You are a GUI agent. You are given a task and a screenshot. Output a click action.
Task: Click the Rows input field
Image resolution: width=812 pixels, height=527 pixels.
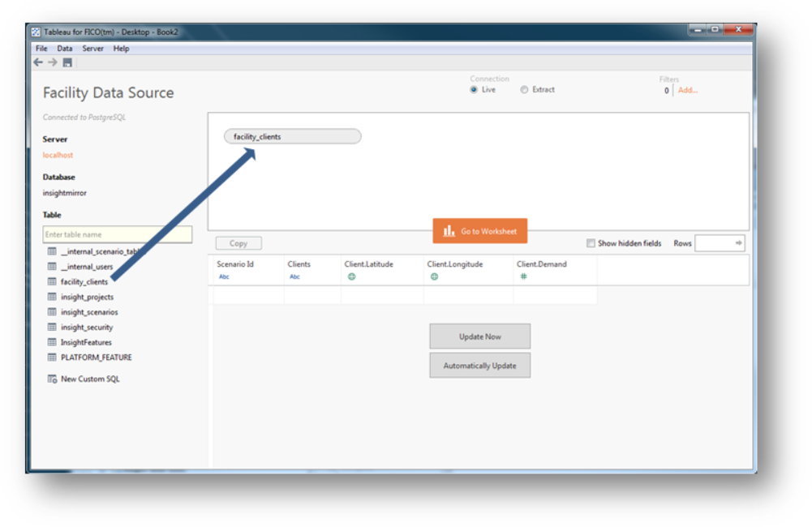pyautogui.click(x=720, y=242)
